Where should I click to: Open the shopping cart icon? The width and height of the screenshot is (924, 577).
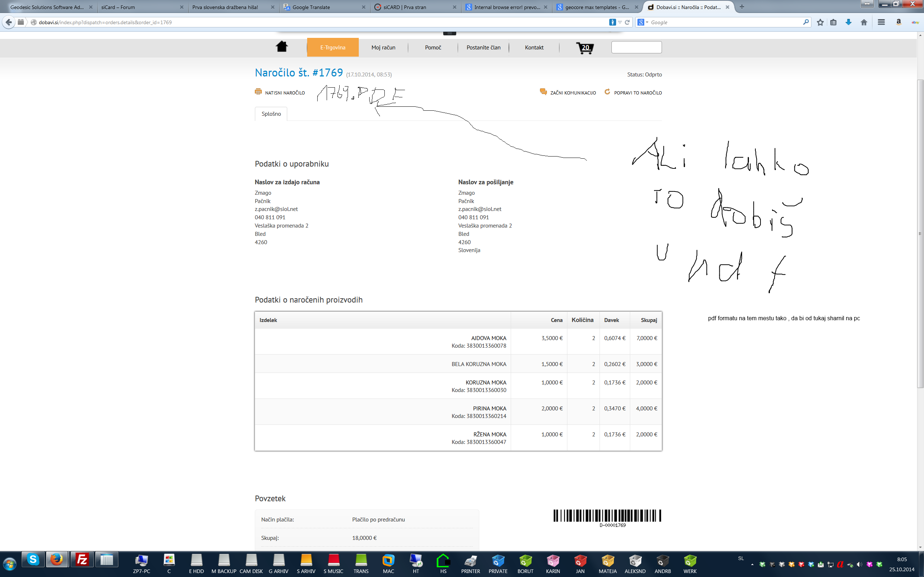pos(585,48)
